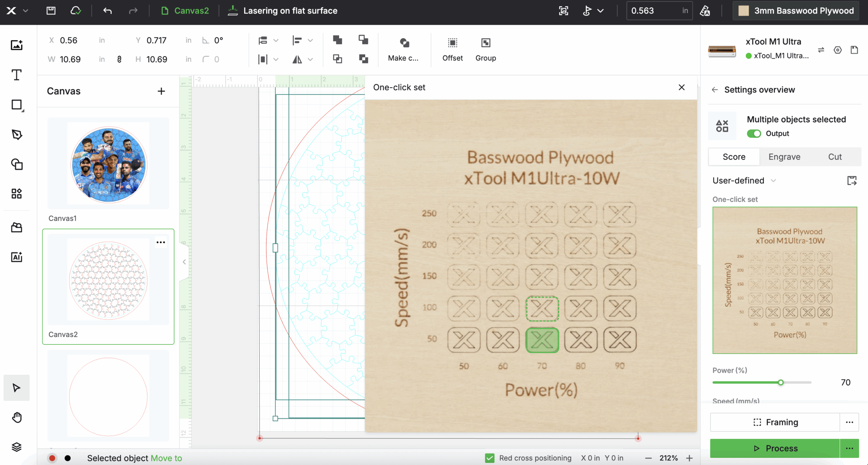The height and width of the screenshot is (465, 868).
Task: Uncheck Red cross positioning checkbox
Action: click(x=489, y=458)
